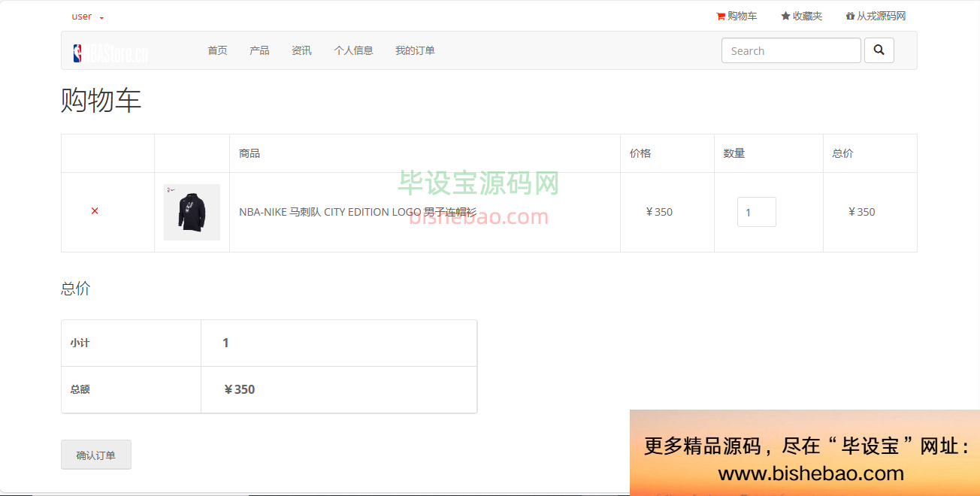Open the 资讯 news menu item
The height and width of the screenshot is (496, 980).
301,50
